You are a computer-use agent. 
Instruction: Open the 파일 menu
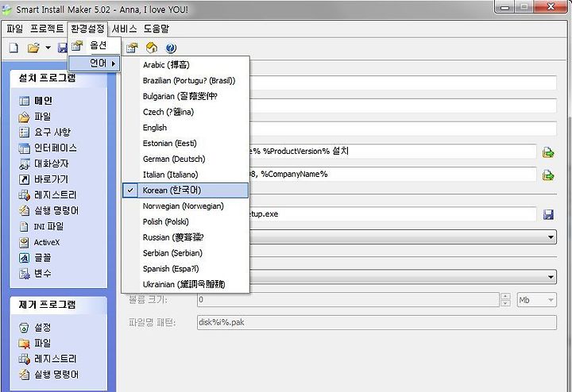pyautogui.click(x=15, y=29)
